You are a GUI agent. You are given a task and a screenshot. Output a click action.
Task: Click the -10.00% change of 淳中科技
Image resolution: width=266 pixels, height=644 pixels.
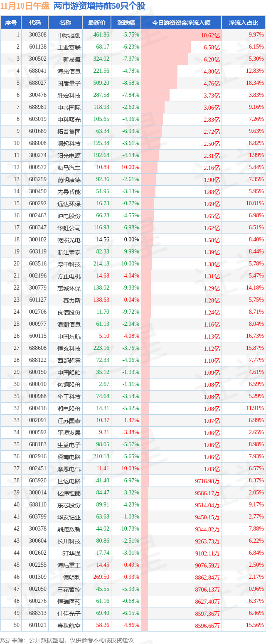tap(130, 264)
